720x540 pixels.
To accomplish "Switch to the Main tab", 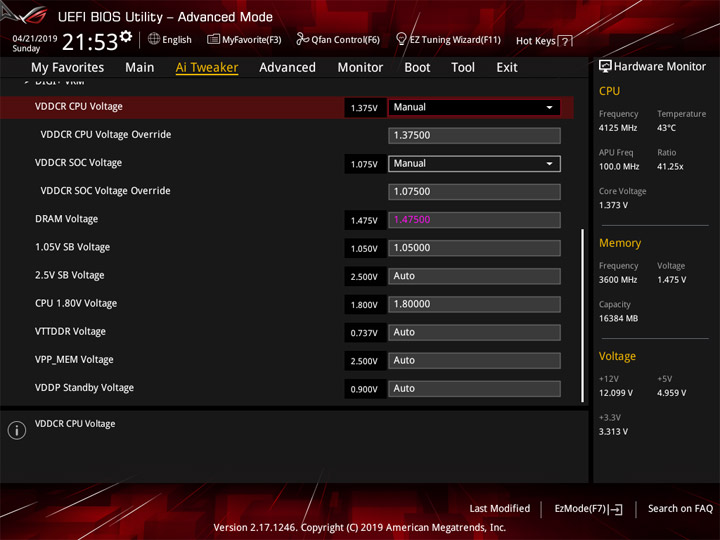I will coord(140,68).
